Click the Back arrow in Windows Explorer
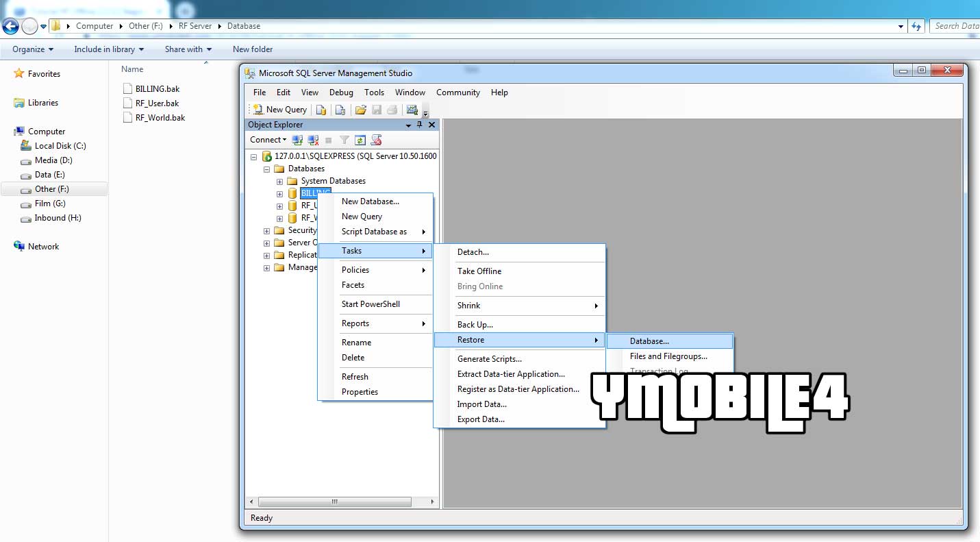980x542 pixels. click(10, 26)
